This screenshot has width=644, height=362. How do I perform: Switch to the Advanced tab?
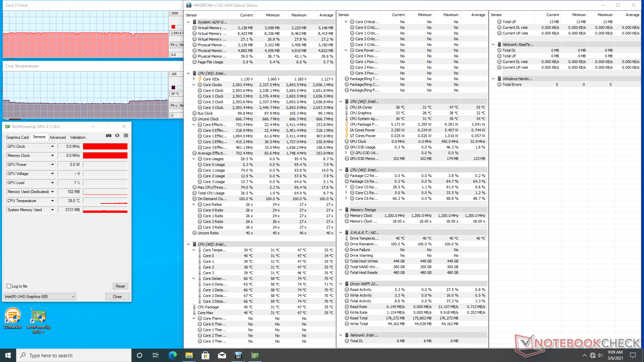pyautogui.click(x=58, y=137)
